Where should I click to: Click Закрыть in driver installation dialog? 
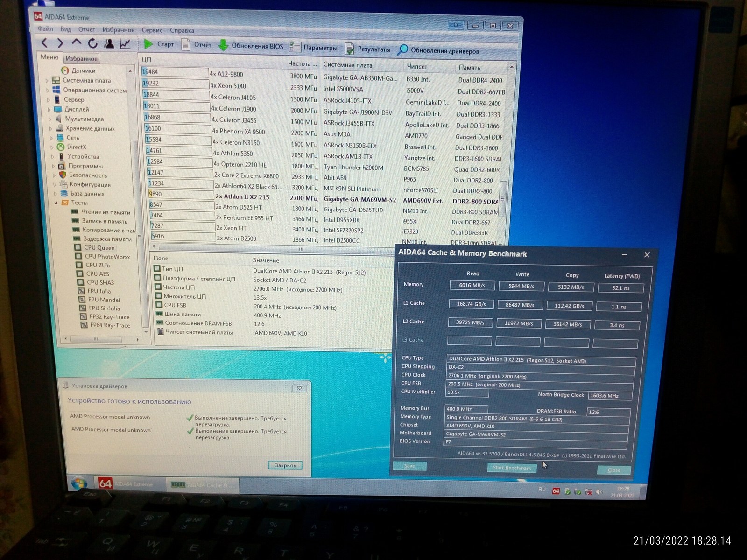pos(285,465)
